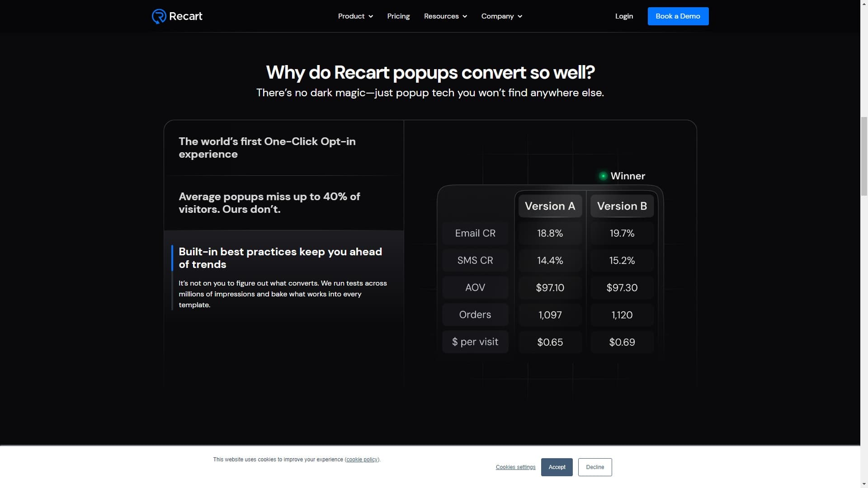Viewport: 868px width, 488px height.
Task: Click the $0.65 per visit value
Action: click(x=550, y=342)
